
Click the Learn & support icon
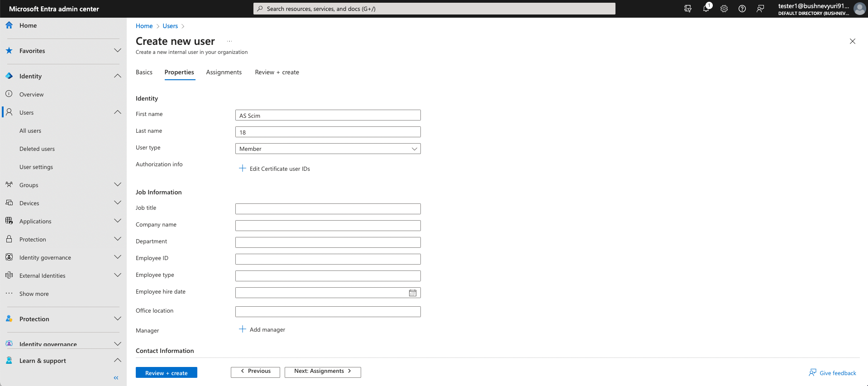click(9, 361)
